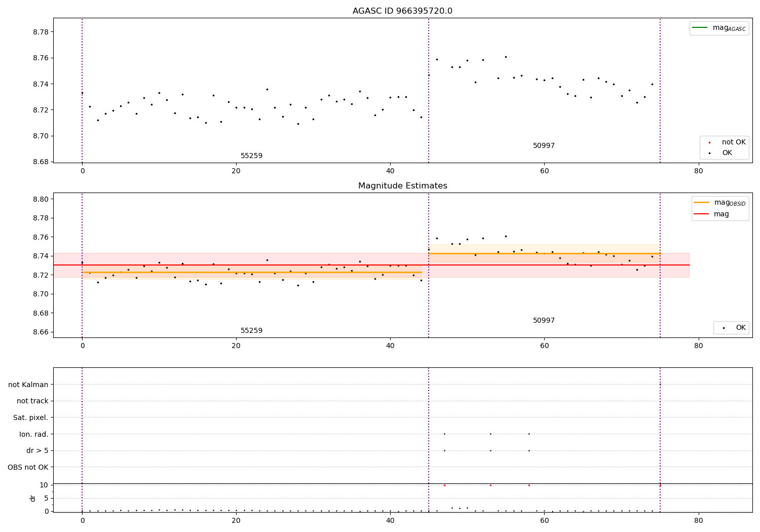This screenshot has width=760, height=532.
Task: Click the orange mag OBSID line for 55259
Action: tap(252, 272)
